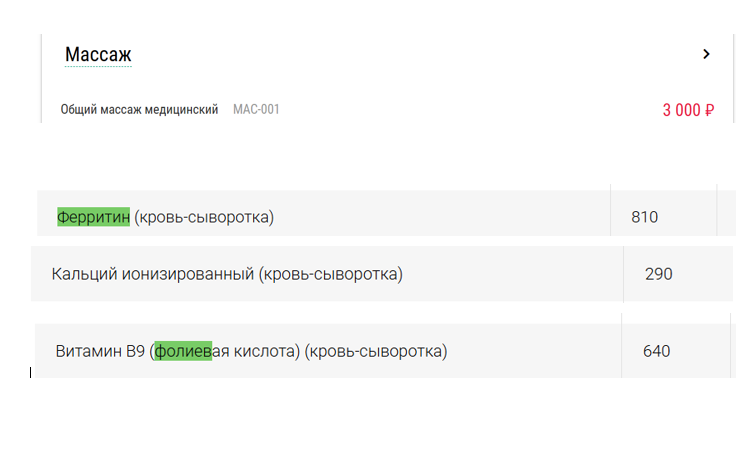Screen dimensions: 736x451
Task: Click (кровь-сыворотка) in the Кальций row
Action: click(x=331, y=274)
